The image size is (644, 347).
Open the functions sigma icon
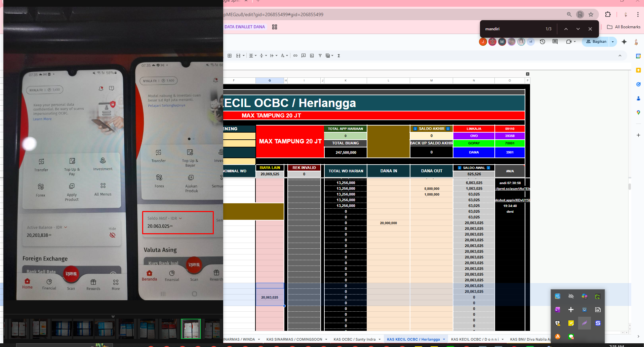coord(339,56)
